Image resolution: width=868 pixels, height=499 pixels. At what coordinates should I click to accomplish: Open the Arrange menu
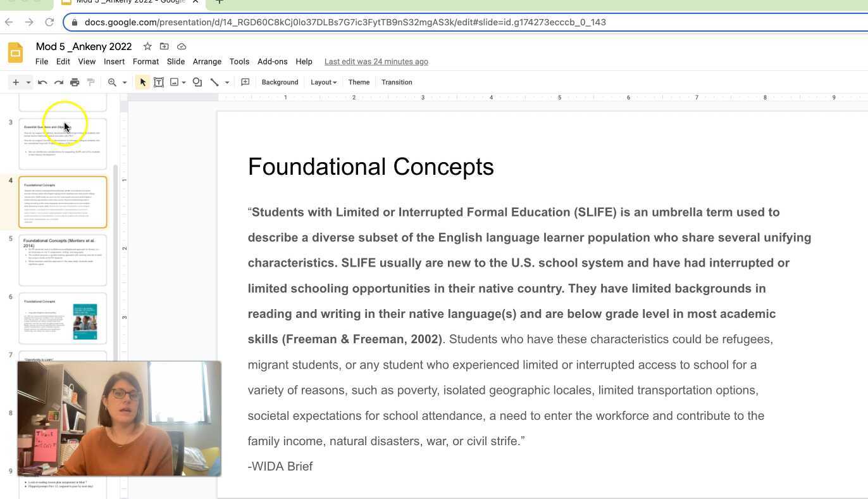coord(207,61)
